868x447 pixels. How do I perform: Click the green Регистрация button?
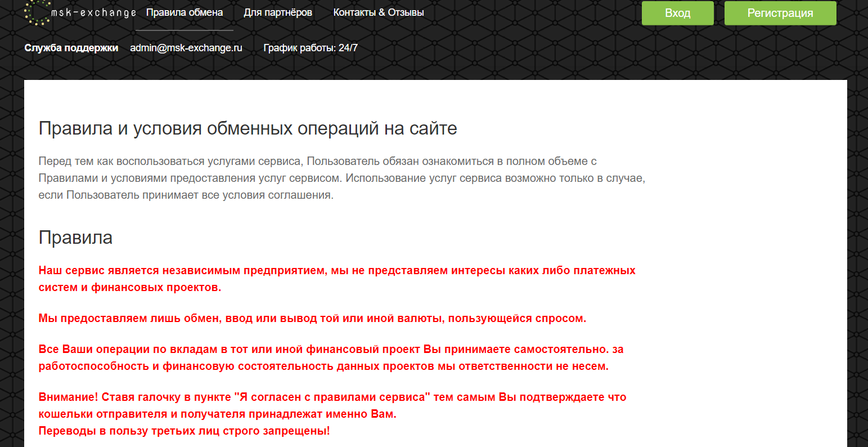click(780, 13)
